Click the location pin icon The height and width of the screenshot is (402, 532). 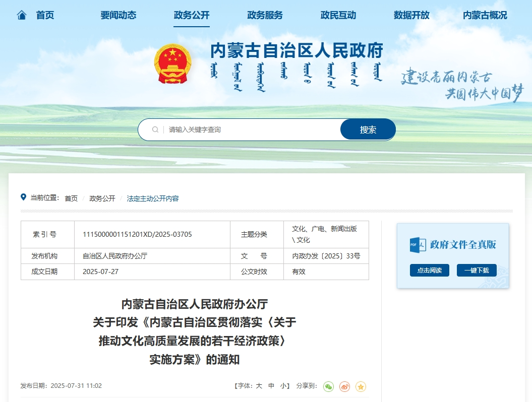pyautogui.click(x=23, y=197)
